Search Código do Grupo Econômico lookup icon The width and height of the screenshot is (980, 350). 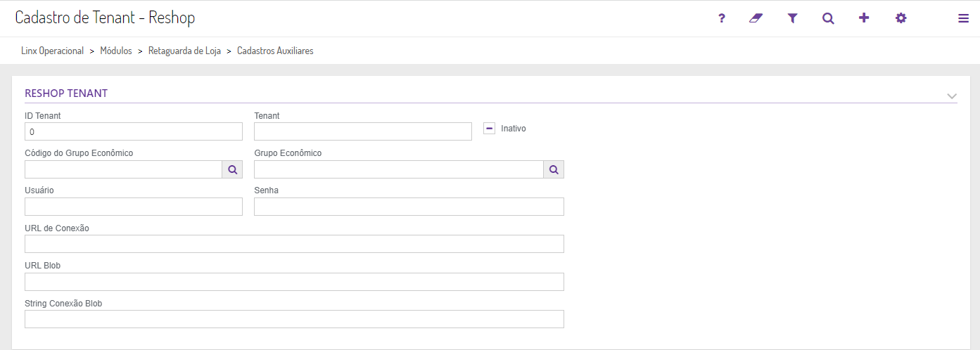232,169
